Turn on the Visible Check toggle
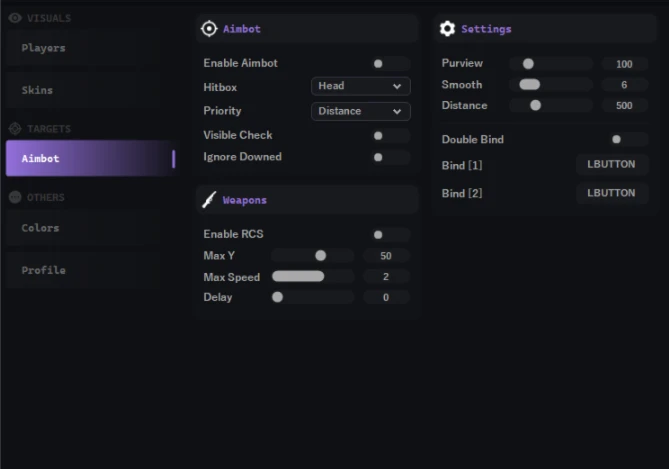This screenshot has width=669, height=469. (x=390, y=136)
